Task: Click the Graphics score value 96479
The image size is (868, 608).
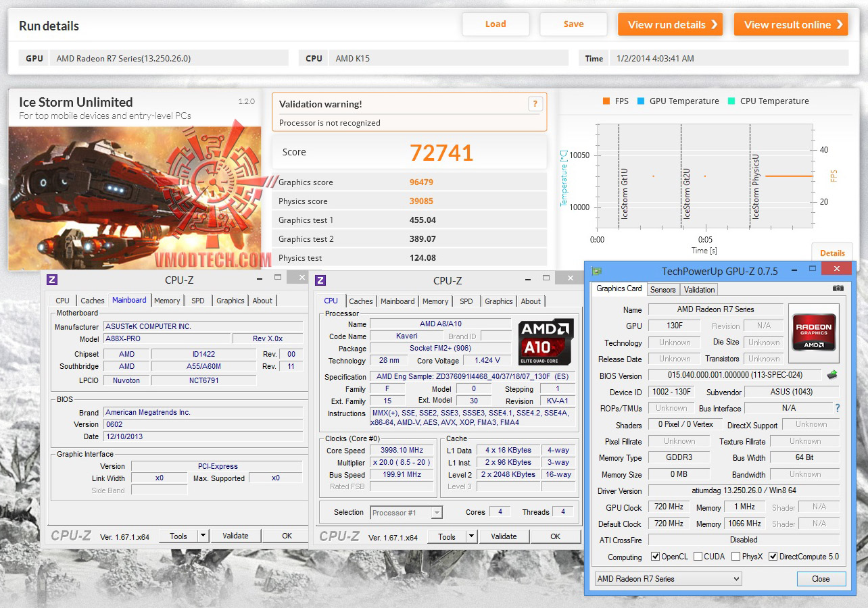Action: pos(421,182)
